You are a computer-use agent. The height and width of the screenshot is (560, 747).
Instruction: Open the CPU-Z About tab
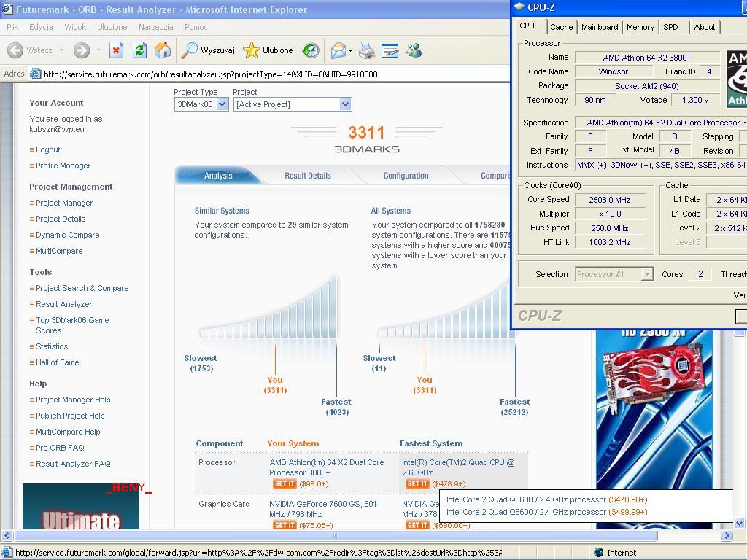(704, 27)
